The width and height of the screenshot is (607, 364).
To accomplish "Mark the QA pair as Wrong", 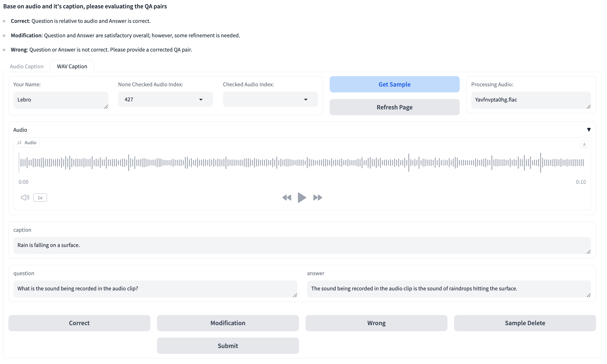I will 376,323.
